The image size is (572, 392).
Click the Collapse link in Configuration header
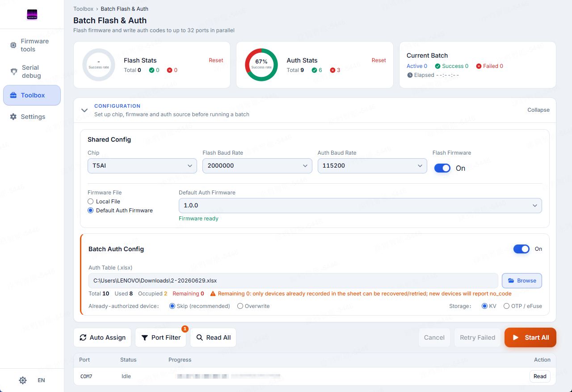pos(538,110)
